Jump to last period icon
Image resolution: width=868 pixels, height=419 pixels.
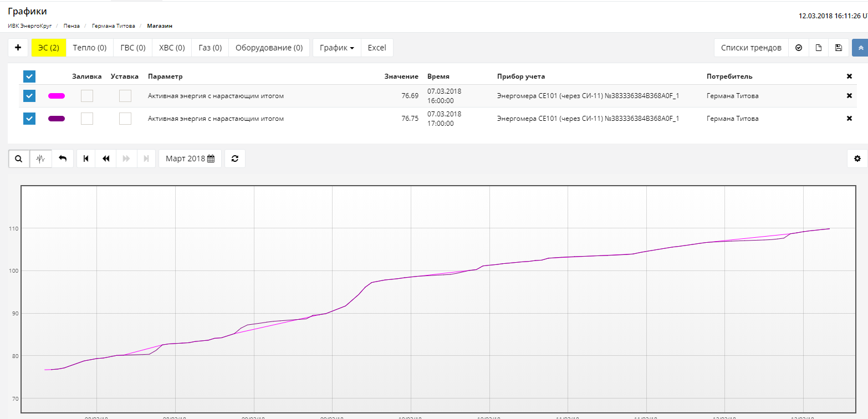(146, 159)
